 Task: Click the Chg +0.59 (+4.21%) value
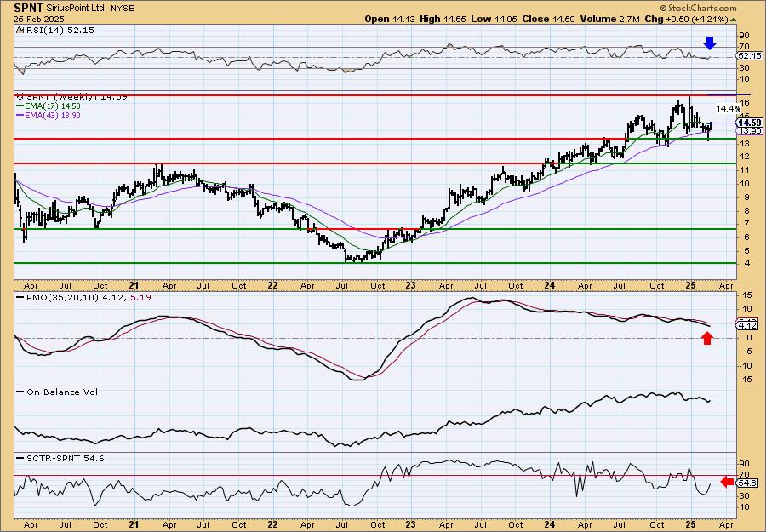pos(689,19)
